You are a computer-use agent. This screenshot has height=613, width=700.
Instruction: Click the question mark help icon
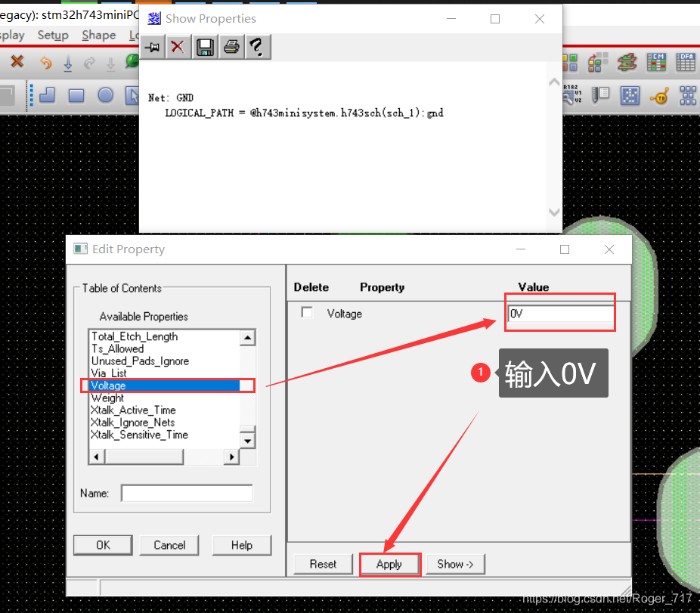pos(257,47)
